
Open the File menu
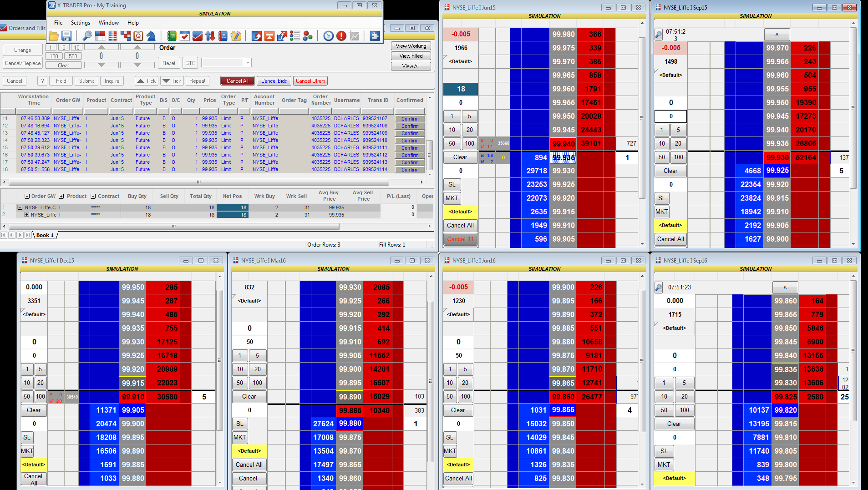tap(58, 23)
